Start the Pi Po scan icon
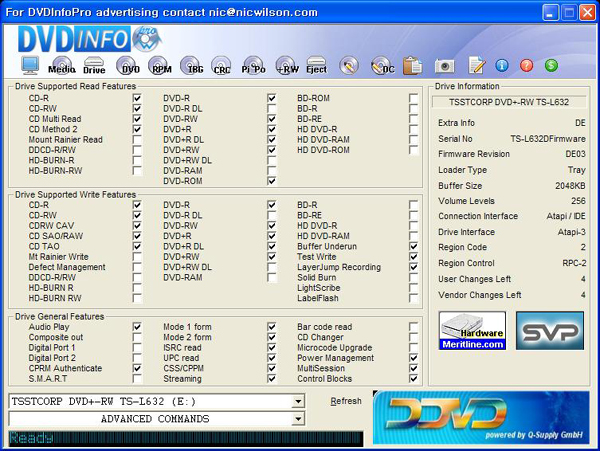 [x=253, y=65]
